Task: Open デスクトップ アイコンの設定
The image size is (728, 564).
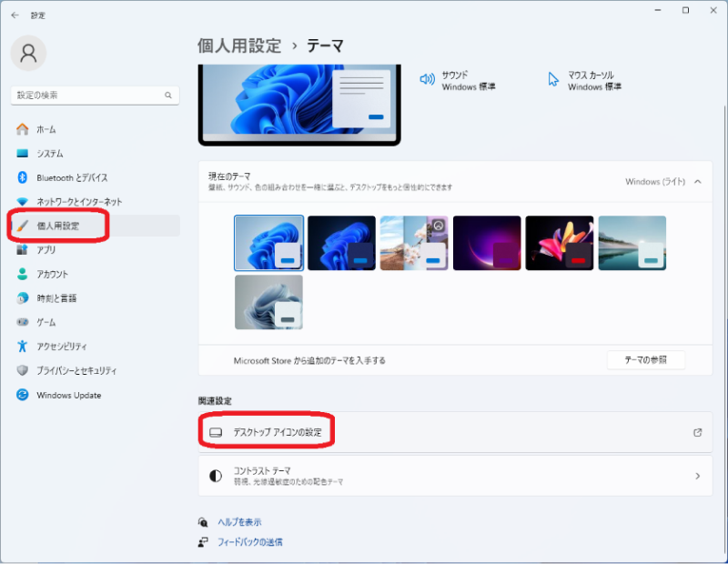Action: (278, 432)
